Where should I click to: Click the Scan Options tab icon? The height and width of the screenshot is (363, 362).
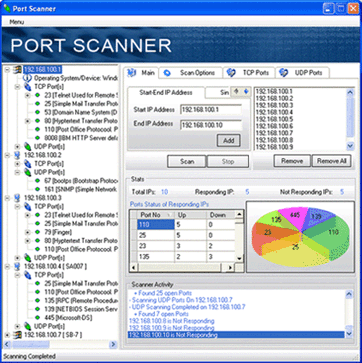(167, 73)
